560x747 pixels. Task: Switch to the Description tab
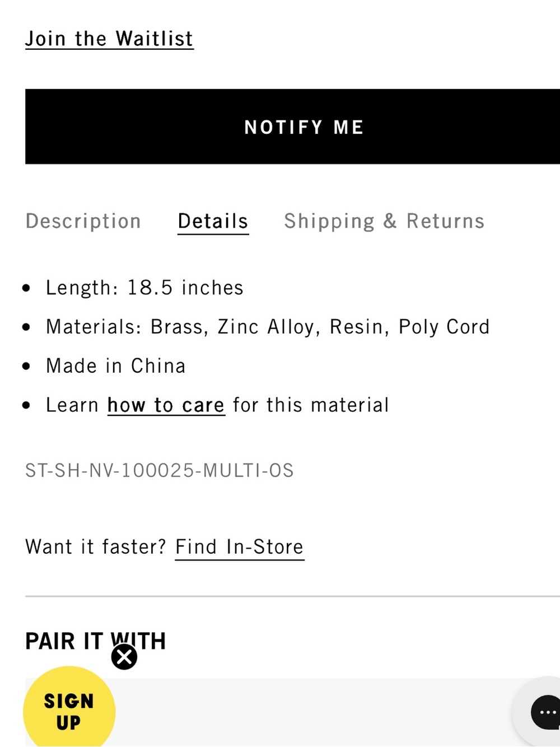coord(83,221)
